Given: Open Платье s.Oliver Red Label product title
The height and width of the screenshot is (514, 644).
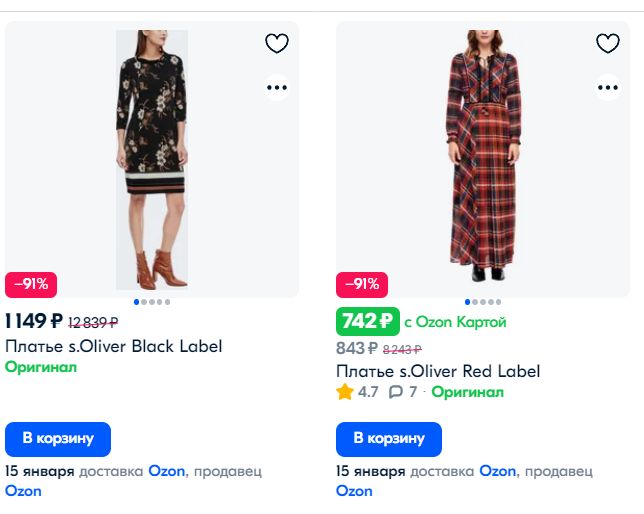Looking at the screenshot, I should [438, 371].
